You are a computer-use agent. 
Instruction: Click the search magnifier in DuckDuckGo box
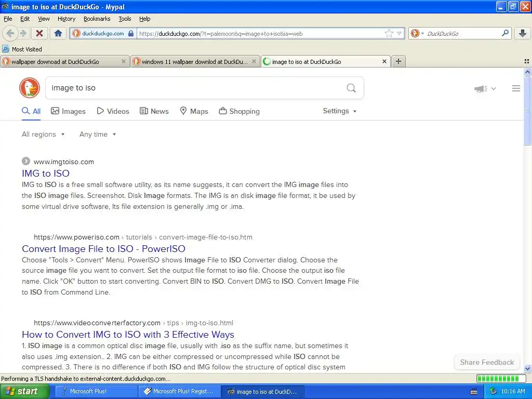click(x=351, y=88)
